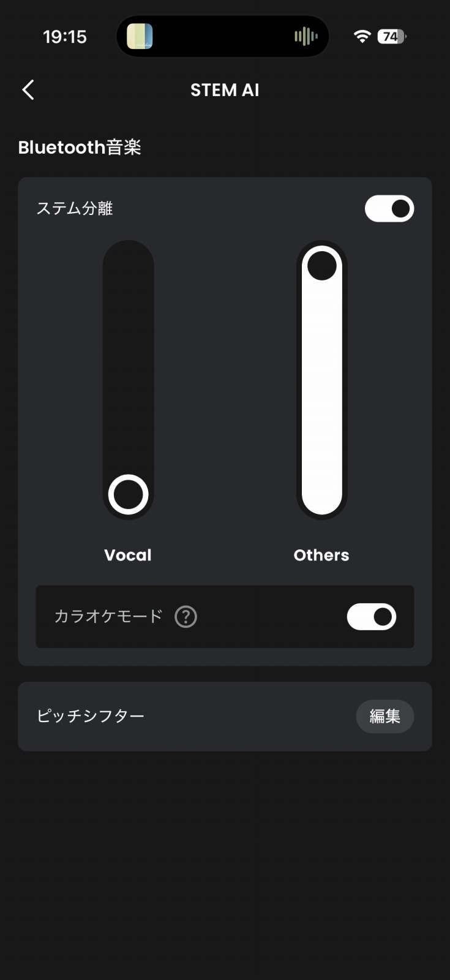Tap the Wi-Fi status icon
Viewport: 450px width, 980px height.
pos(362,37)
